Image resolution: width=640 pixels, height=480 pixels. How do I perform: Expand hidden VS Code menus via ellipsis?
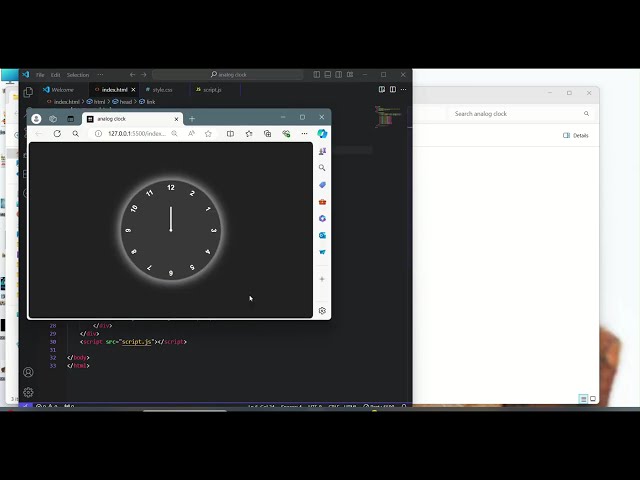coord(100,75)
